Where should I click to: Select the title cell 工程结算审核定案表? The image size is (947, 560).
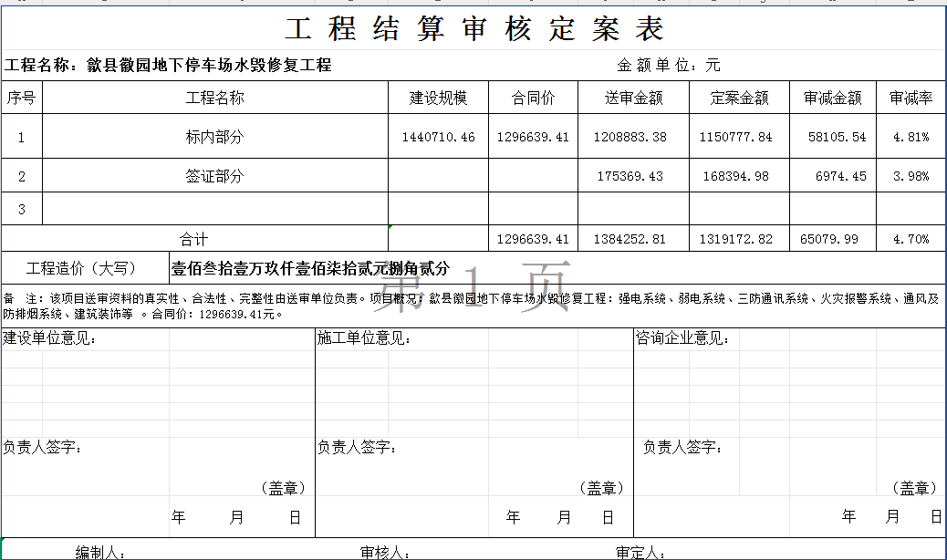(x=473, y=28)
